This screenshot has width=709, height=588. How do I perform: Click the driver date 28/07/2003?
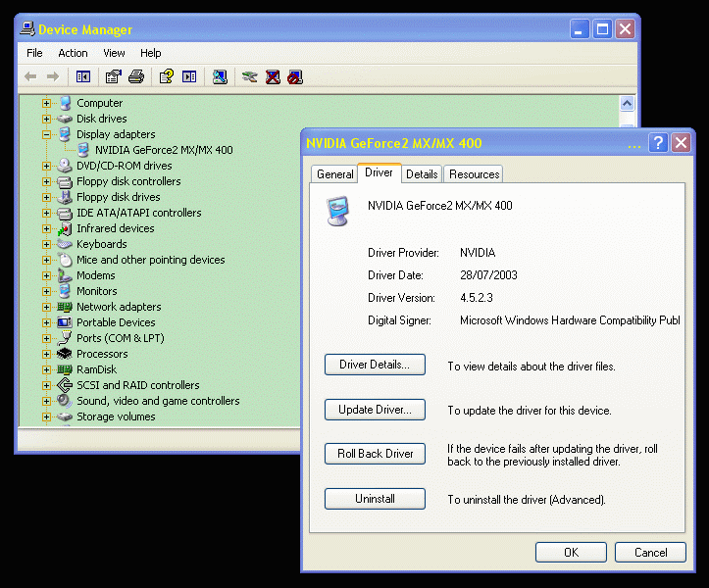[x=488, y=275]
